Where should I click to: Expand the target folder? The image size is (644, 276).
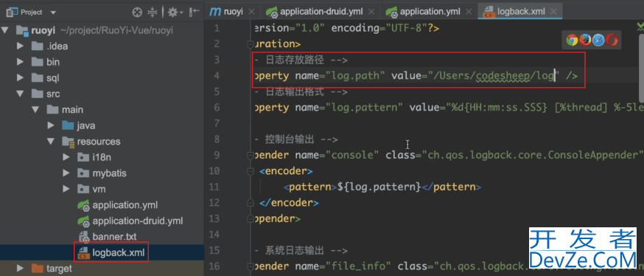click(x=20, y=269)
